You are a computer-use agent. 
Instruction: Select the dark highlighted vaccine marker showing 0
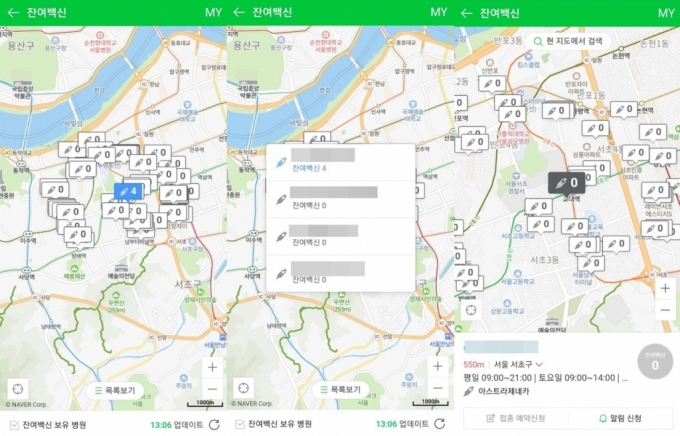[567, 183]
